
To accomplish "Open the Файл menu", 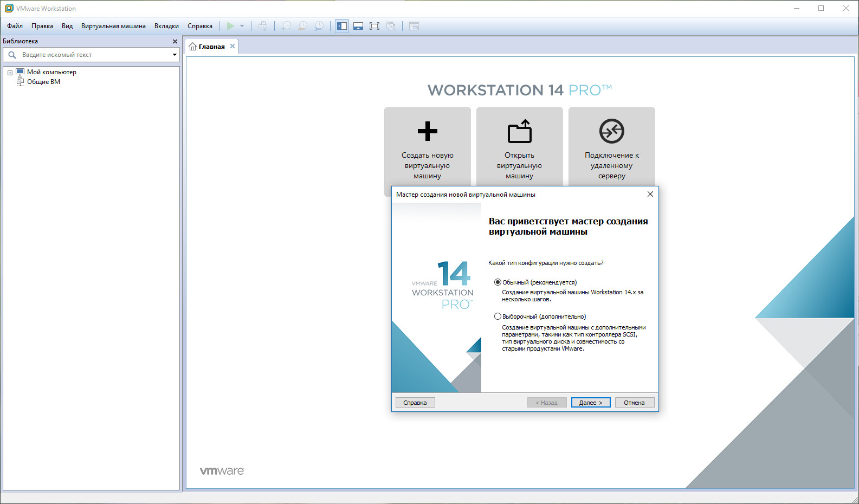I will click(x=15, y=26).
